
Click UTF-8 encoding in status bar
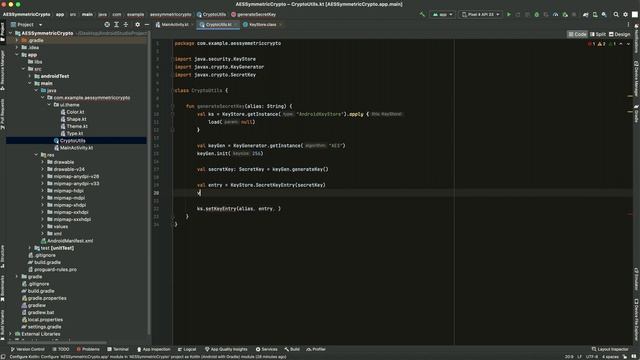[592, 357]
